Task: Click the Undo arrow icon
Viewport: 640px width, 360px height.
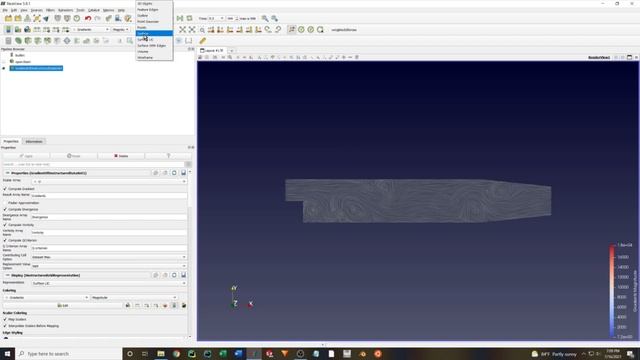Action: (x=88, y=18)
